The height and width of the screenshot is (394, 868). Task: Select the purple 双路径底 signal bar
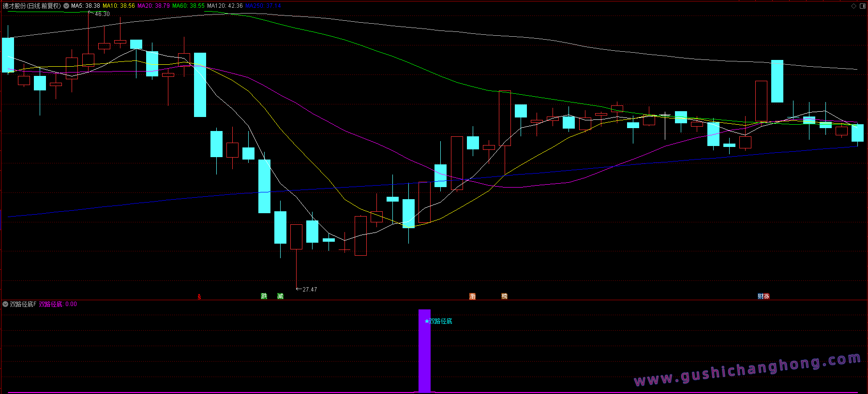[x=424, y=351]
